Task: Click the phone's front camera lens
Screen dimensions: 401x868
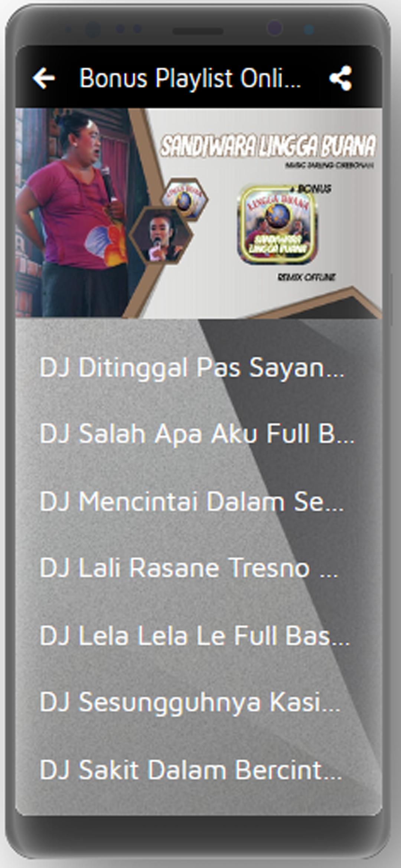Action: point(274,29)
